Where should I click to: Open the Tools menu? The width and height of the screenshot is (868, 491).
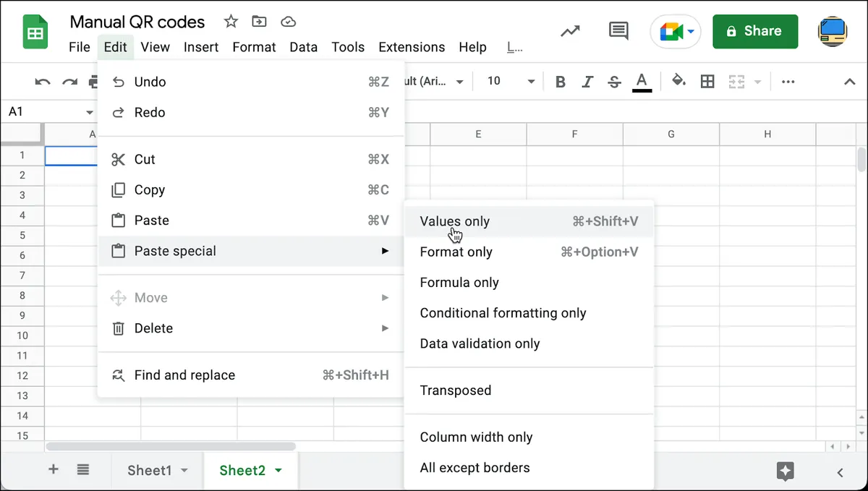[348, 47]
